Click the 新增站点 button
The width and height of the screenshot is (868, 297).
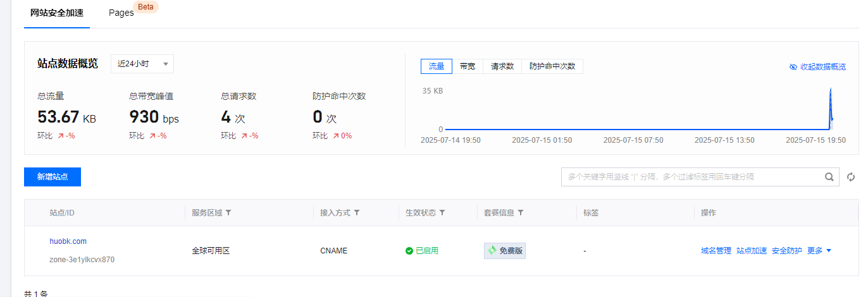coord(53,177)
